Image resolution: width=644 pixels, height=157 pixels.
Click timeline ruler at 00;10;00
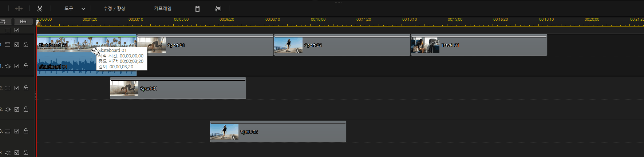click(318, 22)
